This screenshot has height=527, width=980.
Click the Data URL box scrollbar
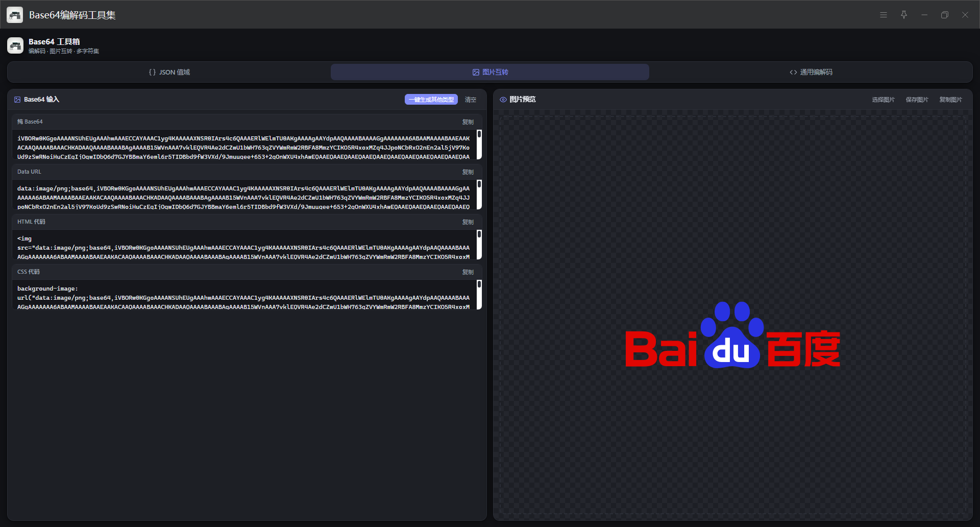479,195
